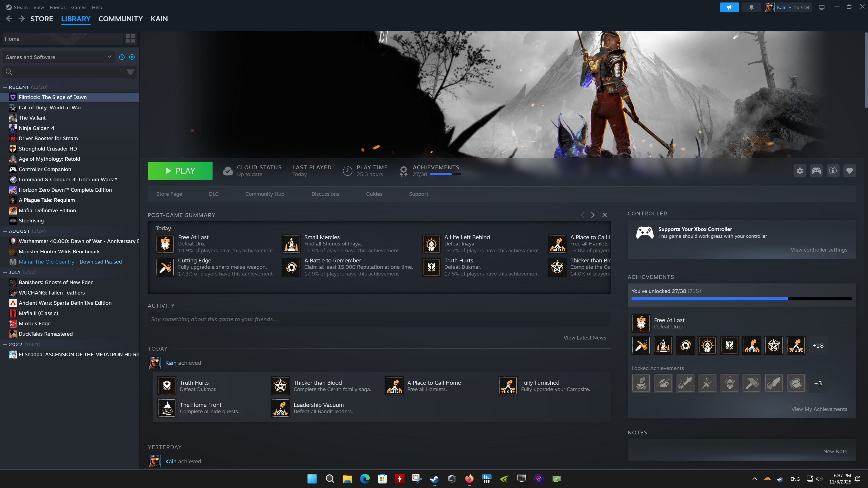This screenshot has height=488, width=868.
Task: Click View controller settings link
Action: [x=819, y=250]
